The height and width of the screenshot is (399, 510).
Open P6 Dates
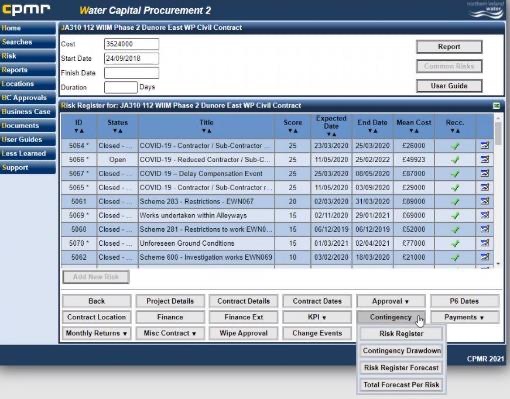(x=465, y=301)
